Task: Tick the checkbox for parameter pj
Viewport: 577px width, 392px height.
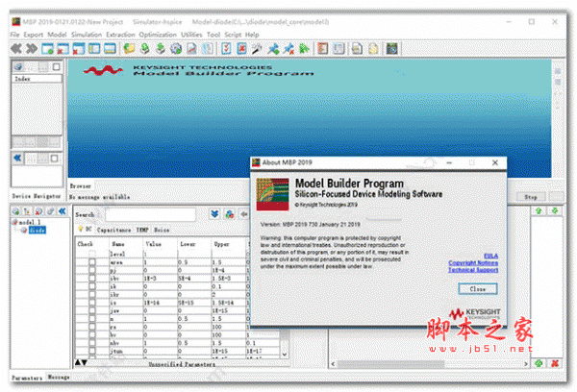Action: tap(92, 270)
